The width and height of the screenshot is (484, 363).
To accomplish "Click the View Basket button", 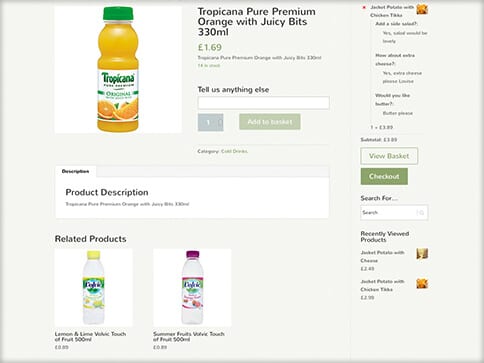I will pos(389,156).
